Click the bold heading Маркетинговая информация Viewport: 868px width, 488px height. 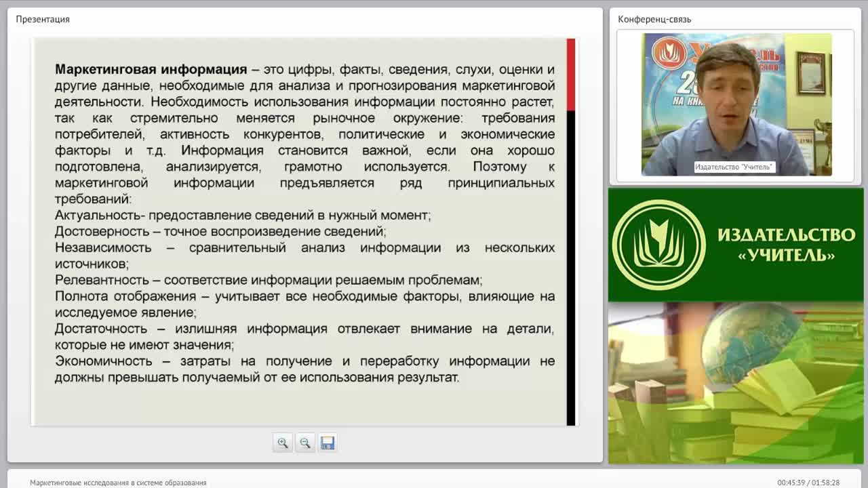151,70
